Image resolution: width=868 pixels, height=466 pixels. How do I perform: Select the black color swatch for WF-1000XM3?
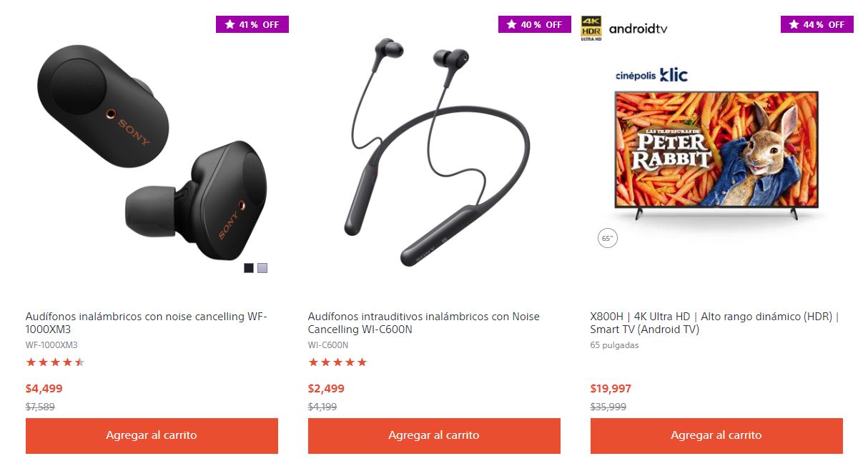pyautogui.click(x=249, y=268)
